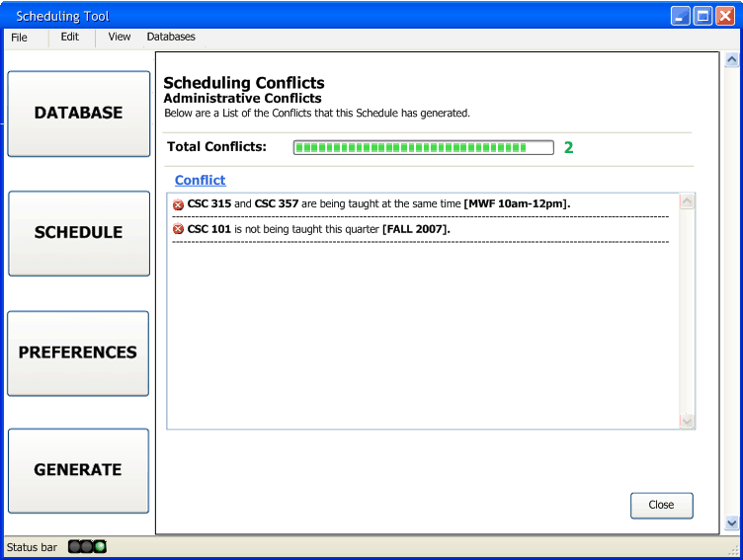This screenshot has height=560, width=743.
Task: Sort by the Conflict column link
Action: pos(200,180)
